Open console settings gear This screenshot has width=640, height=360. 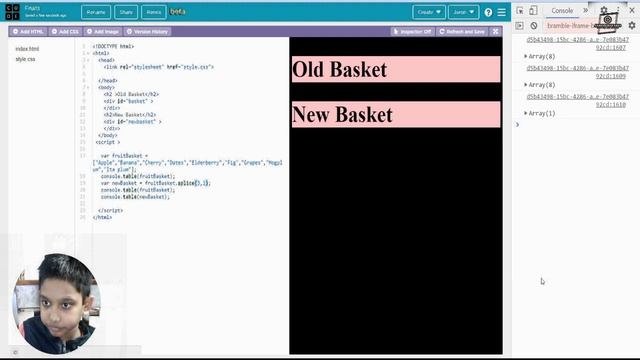[632, 26]
